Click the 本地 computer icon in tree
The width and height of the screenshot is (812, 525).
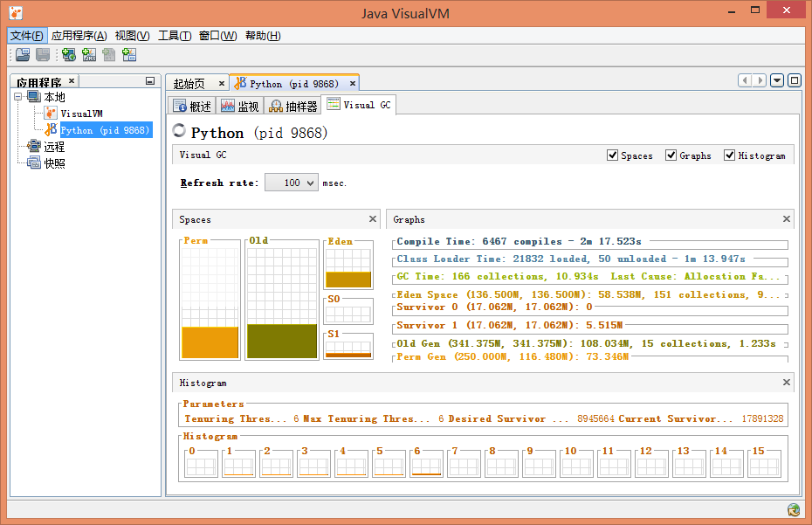click(x=34, y=97)
